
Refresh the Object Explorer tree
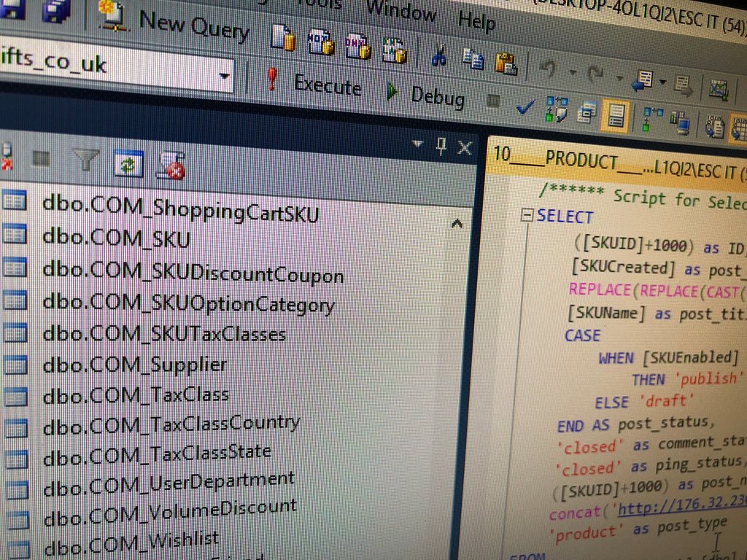tap(128, 164)
